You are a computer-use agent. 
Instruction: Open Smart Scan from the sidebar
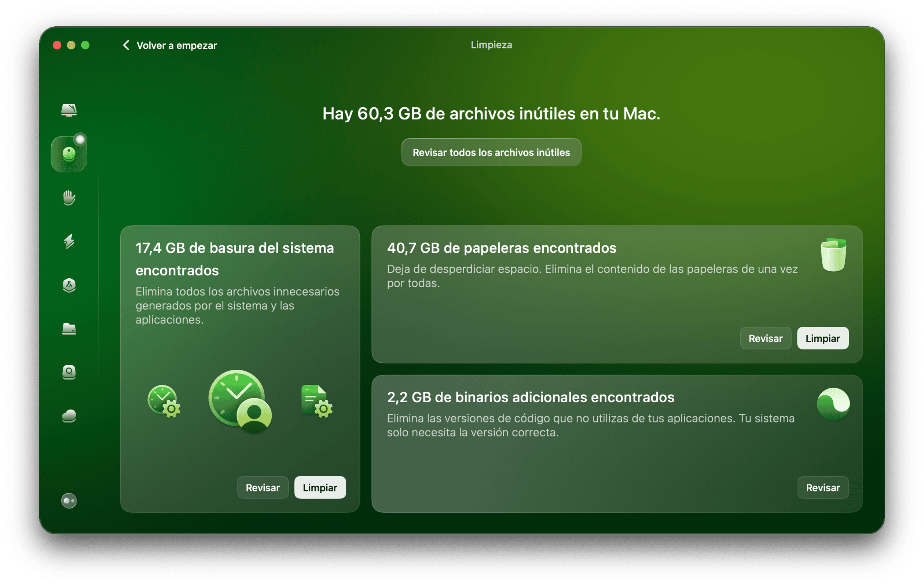pyautogui.click(x=69, y=111)
